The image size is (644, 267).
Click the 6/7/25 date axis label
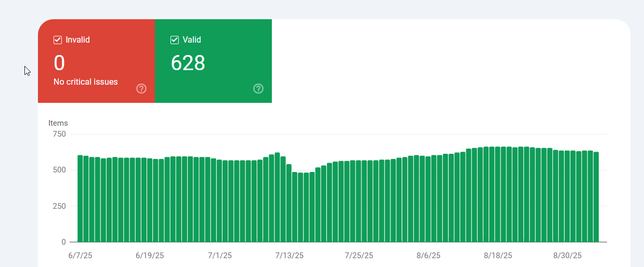click(x=80, y=256)
